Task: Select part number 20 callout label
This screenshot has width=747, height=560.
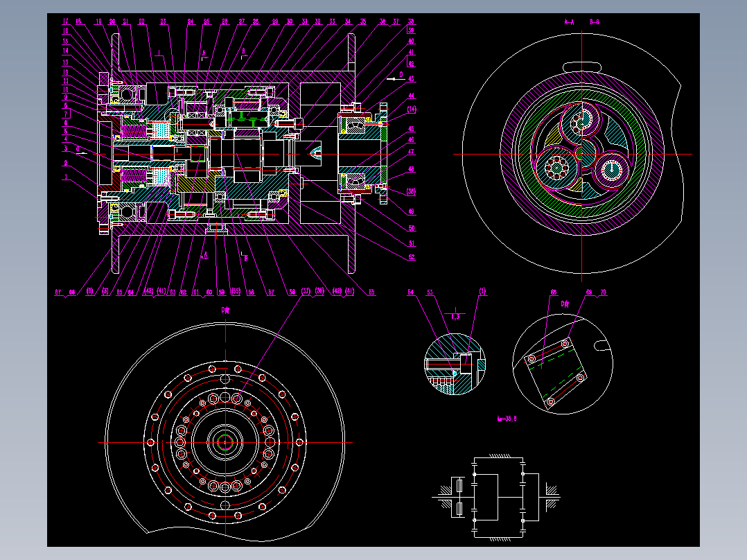Action: point(112,21)
